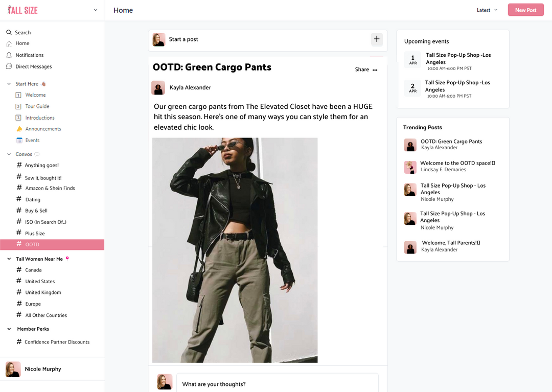Open the community dropdown next to Tall Size logo

click(96, 10)
